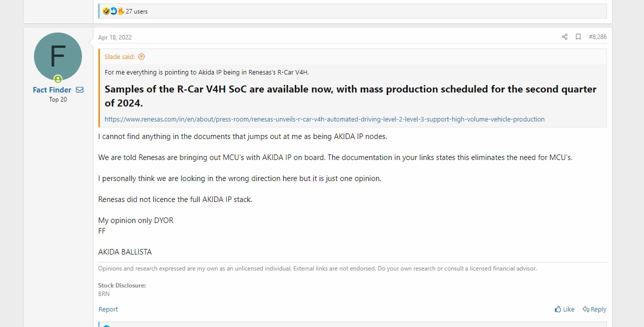This screenshot has width=644, height=327.
Task: Jump to Slade's original post via arrow icon
Action: [141, 57]
